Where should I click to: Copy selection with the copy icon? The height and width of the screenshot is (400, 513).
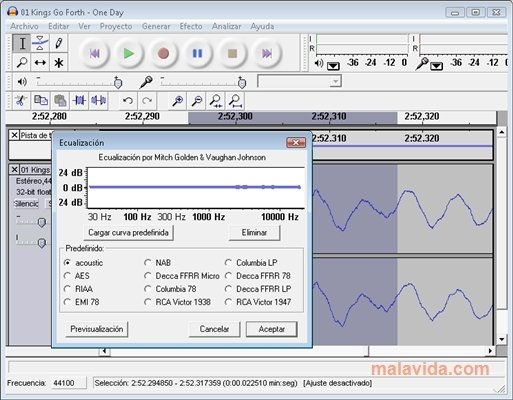tap(41, 100)
